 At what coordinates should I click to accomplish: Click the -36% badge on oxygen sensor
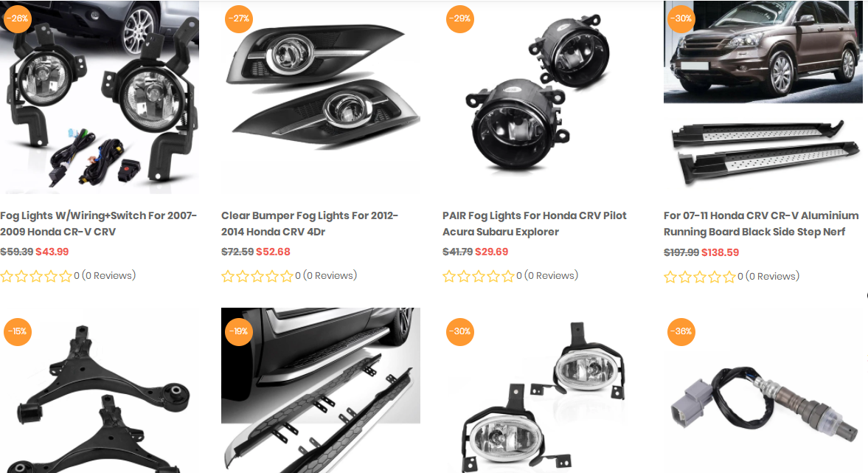681,331
